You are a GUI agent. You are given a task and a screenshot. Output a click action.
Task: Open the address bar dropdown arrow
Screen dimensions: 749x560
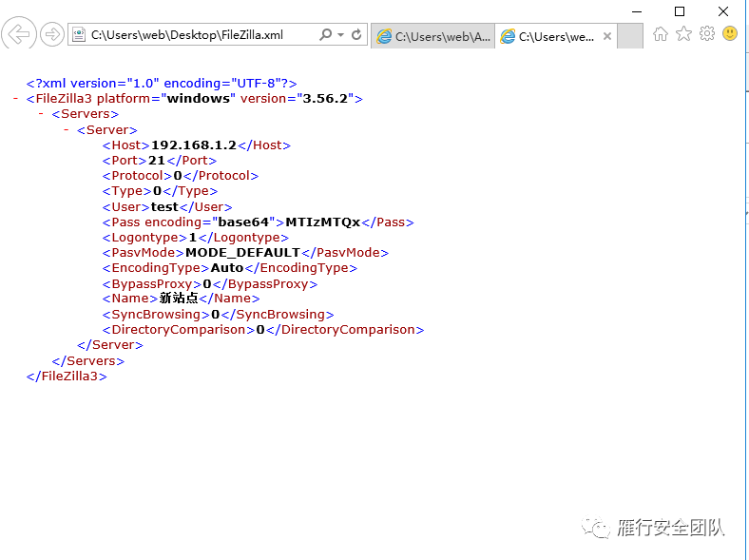pyautogui.click(x=340, y=34)
